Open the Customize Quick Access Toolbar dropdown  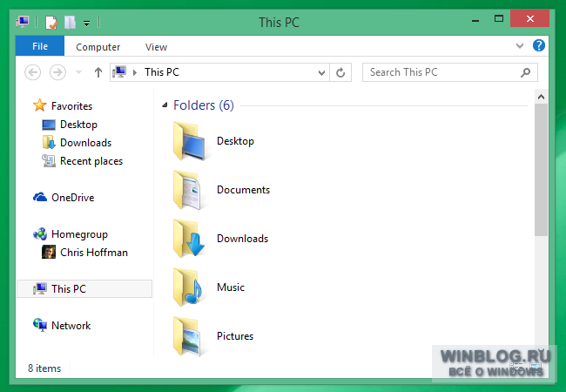86,24
